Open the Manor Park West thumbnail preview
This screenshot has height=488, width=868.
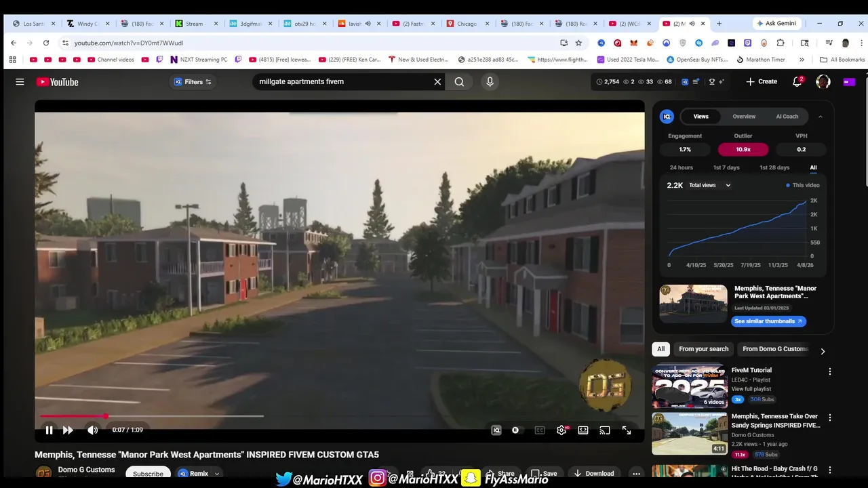click(693, 303)
